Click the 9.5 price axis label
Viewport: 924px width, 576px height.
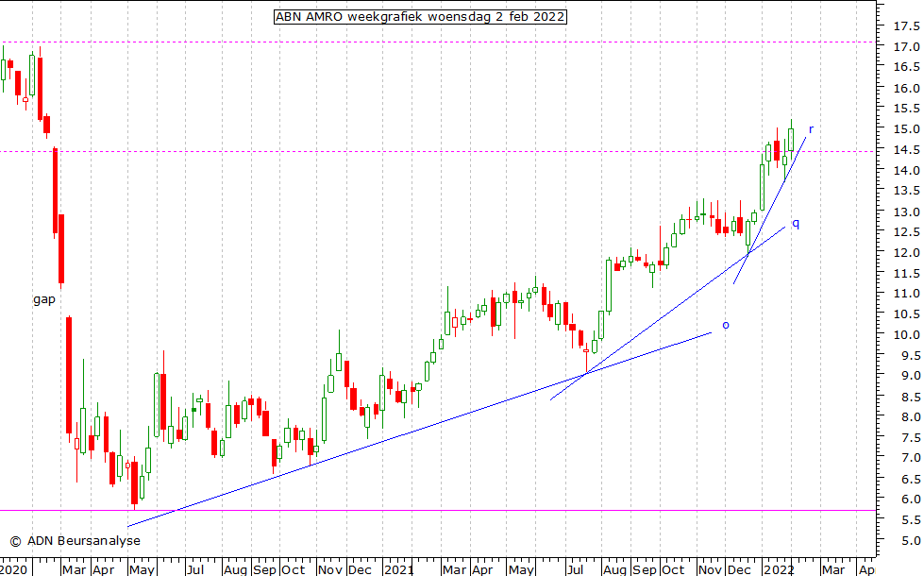tap(910, 355)
